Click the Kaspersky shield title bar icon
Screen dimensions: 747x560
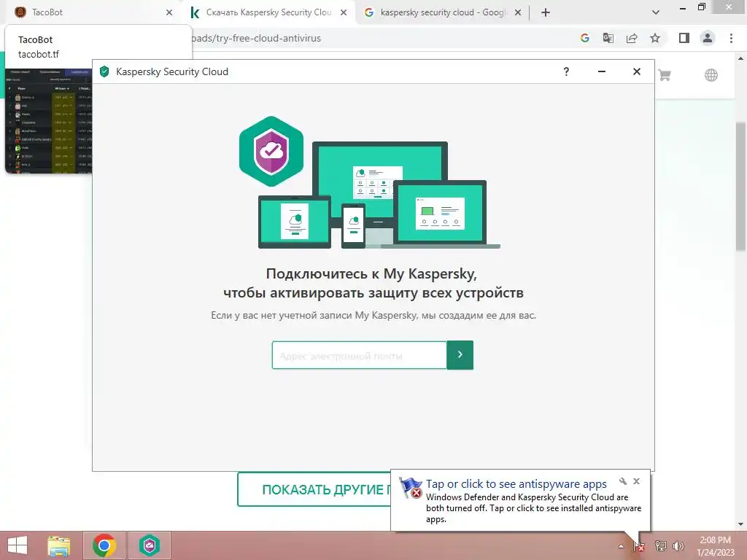pyautogui.click(x=104, y=71)
